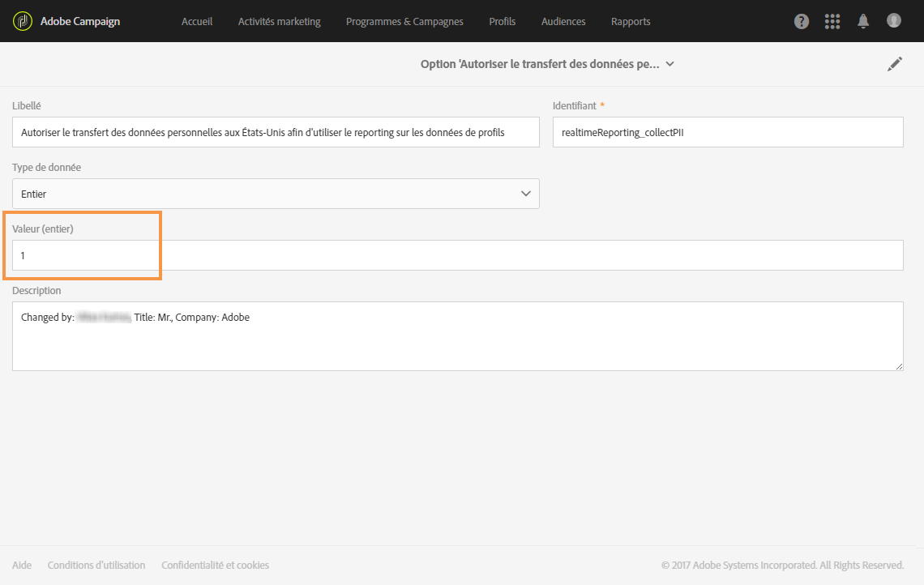The image size is (924, 585).
Task: Open the user profile avatar
Action: [x=894, y=21]
